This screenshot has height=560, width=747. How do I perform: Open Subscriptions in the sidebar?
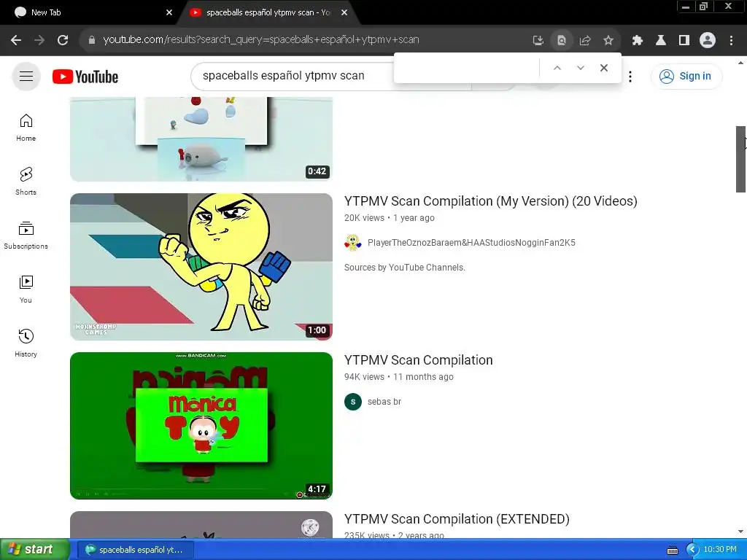coord(26,236)
